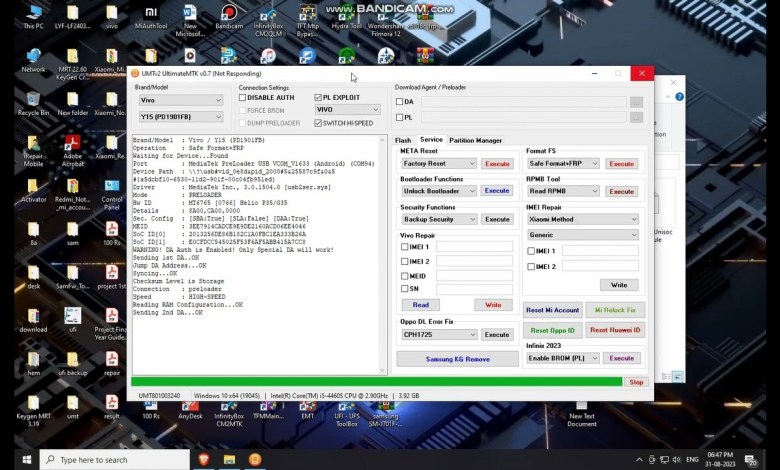Click the Samsung KG Remove button
Screen dimensions: 780x470
[x=457, y=358]
